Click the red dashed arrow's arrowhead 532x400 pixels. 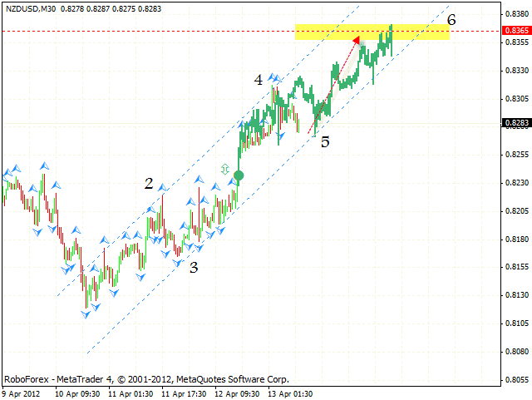(x=358, y=38)
